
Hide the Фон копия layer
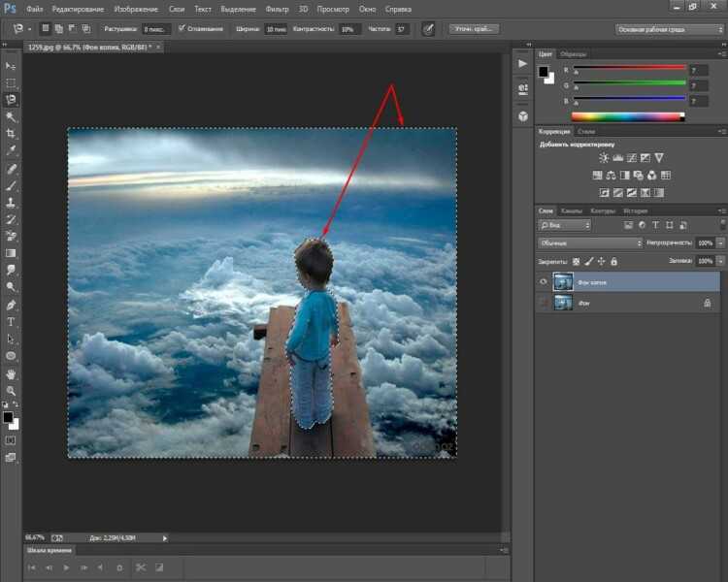tap(544, 281)
